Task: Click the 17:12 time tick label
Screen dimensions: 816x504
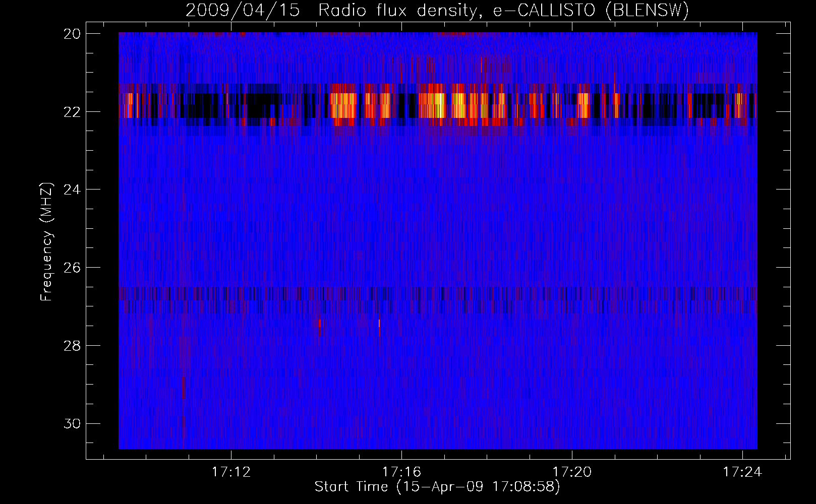Action: point(231,472)
